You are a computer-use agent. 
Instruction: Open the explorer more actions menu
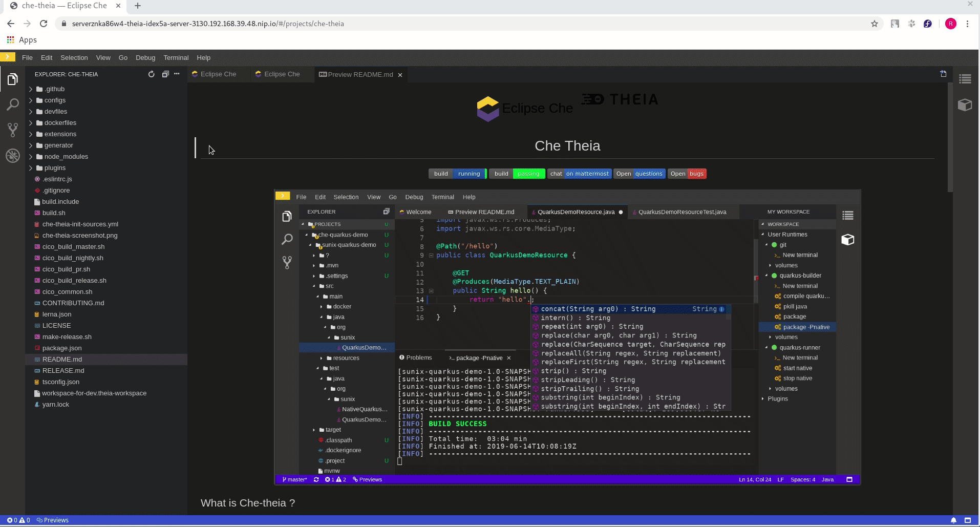[x=177, y=74]
